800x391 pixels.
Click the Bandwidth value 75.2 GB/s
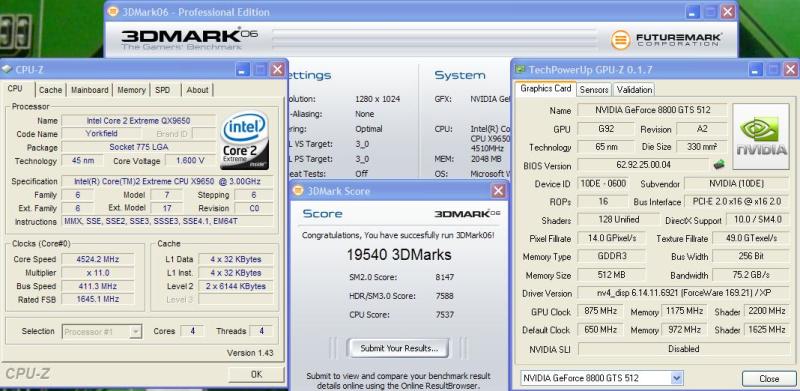pyautogui.click(x=751, y=275)
